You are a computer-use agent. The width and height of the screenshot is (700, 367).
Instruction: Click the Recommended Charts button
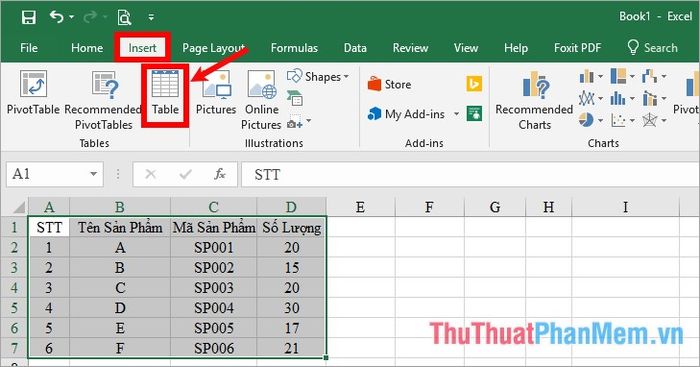pos(534,100)
